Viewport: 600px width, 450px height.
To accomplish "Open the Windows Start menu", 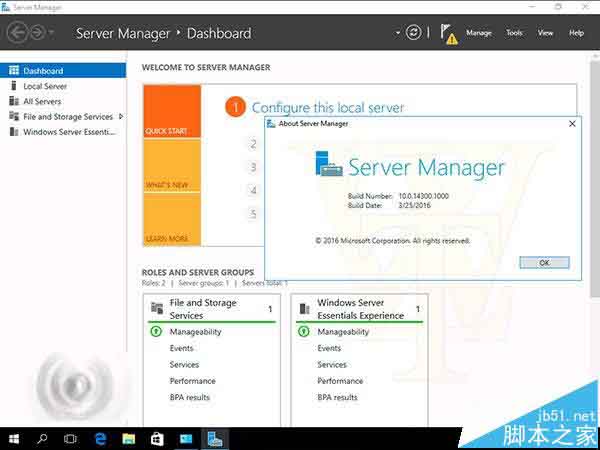I will [14, 439].
